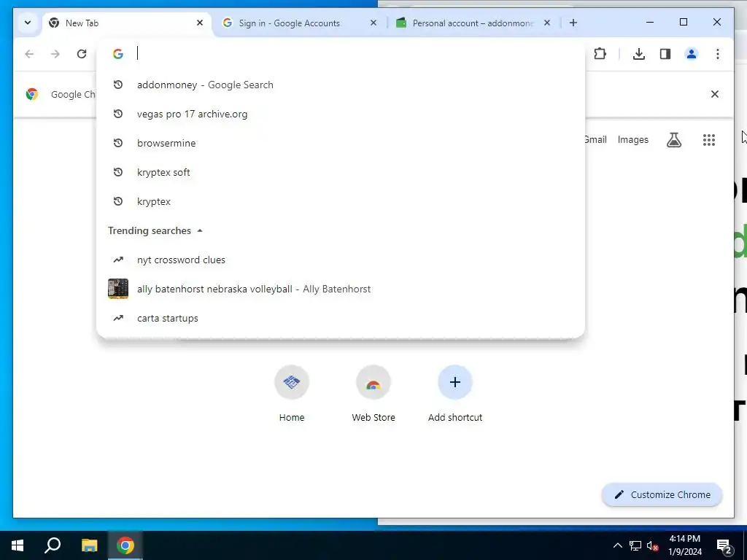Dismiss the Google Chrome info bar
The height and width of the screenshot is (560, 747).
point(715,94)
